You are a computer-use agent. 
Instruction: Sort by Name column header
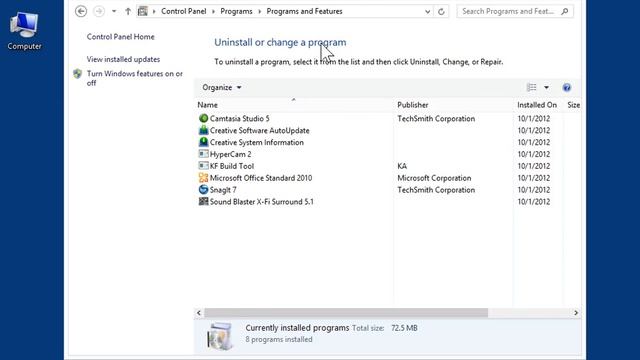[x=293, y=105]
